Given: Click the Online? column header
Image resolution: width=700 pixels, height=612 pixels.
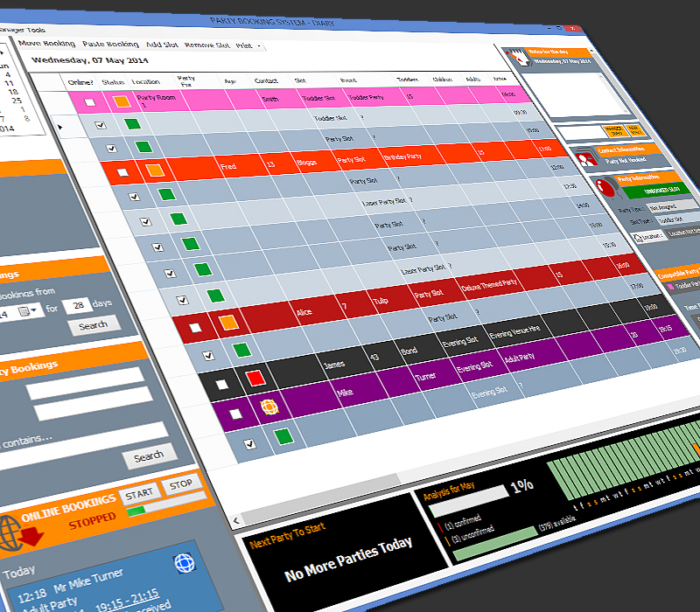Looking at the screenshot, I should [x=80, y=82].
